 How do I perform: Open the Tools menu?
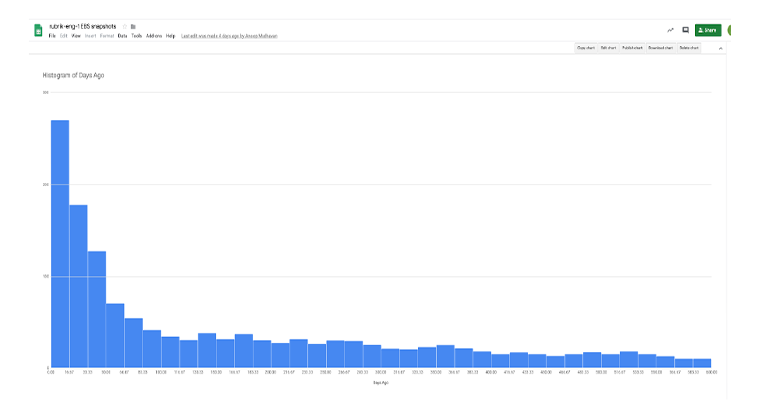[x=137, y=36]
